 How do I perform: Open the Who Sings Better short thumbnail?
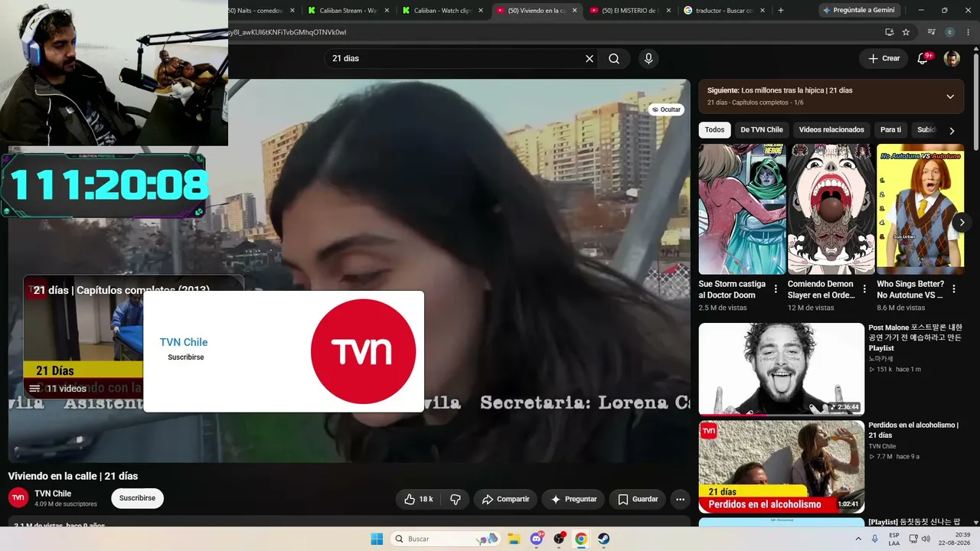coord(920,209)
